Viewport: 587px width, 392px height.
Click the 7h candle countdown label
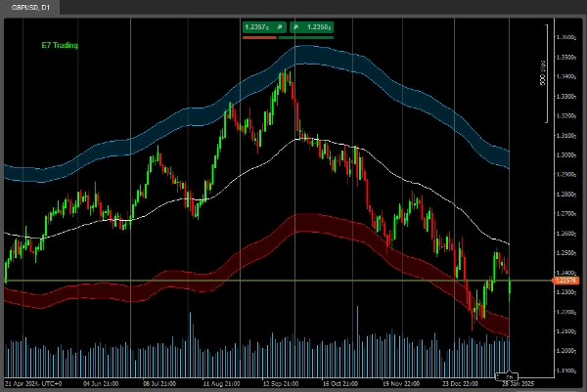click(510, 375)
